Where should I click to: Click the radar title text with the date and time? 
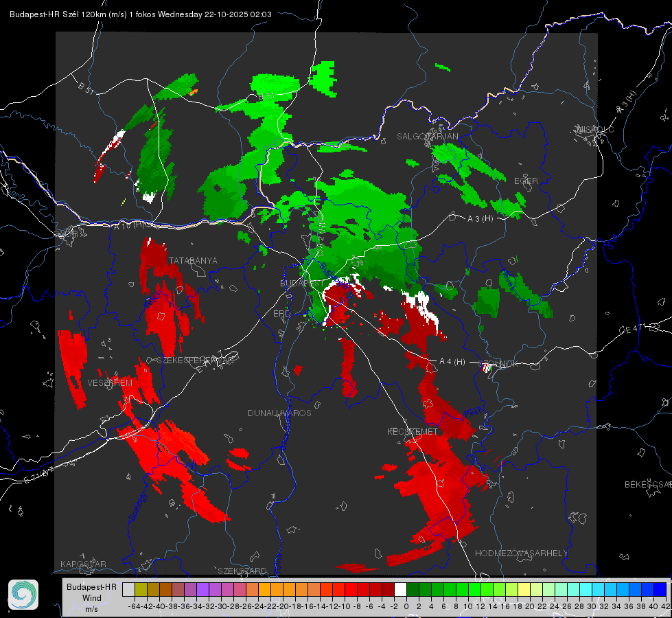141,14
